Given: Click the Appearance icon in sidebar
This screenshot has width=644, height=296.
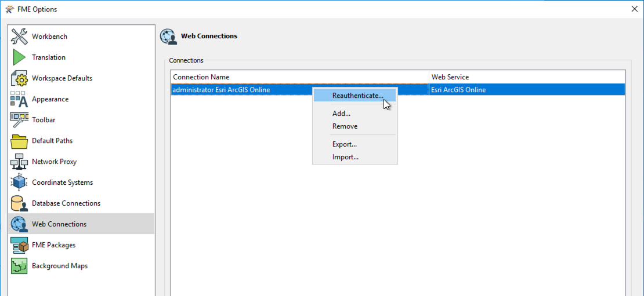Looking at the screenshot, I should 19,99.
